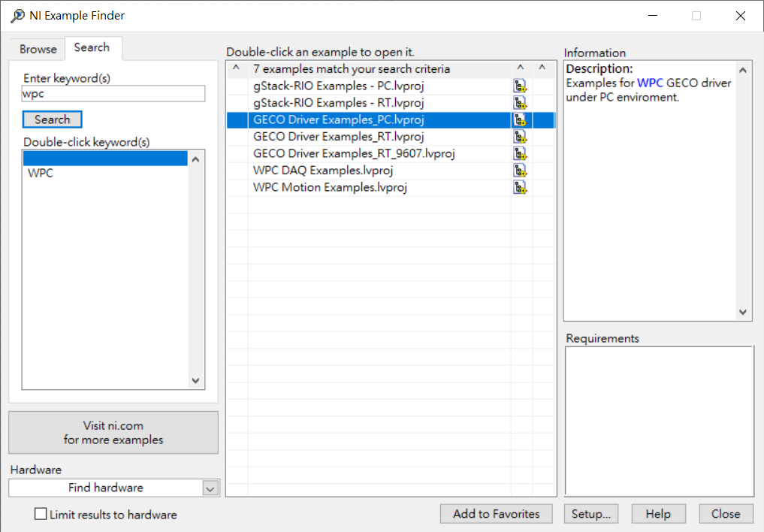Image resolution: width=764 pixels, height=532 pixels.
Task: Click the open-example icon beside gStack-RIO Examples - PC.lvproj
Action: 520,85
